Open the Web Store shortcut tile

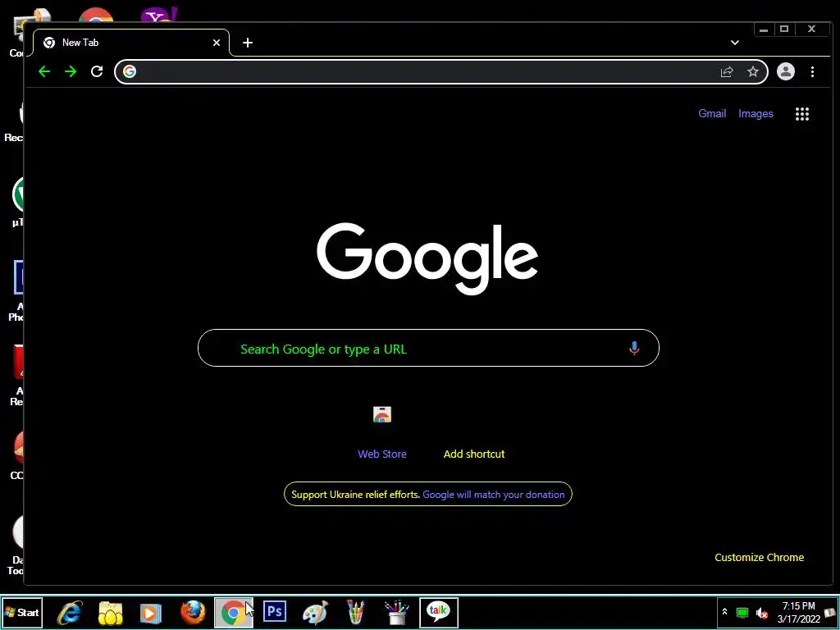pos(382,414)
